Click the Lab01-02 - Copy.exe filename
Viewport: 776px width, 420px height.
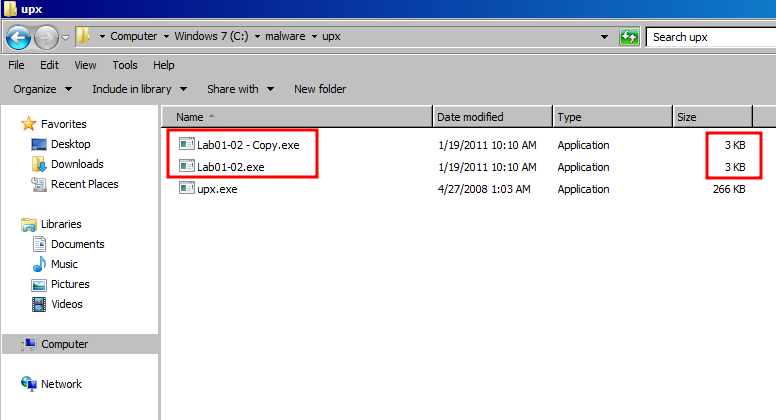click(x=248, y=145)
